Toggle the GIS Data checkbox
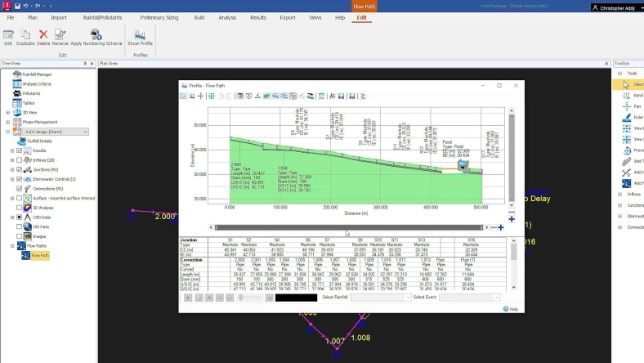Image resolution: width=644 pixels, height=363 pixels. 19,226
